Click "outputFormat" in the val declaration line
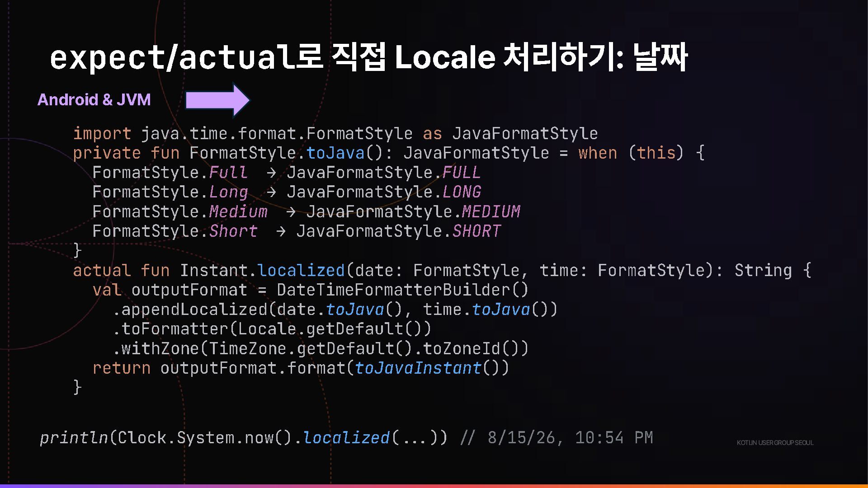 (x=189, y=290)
